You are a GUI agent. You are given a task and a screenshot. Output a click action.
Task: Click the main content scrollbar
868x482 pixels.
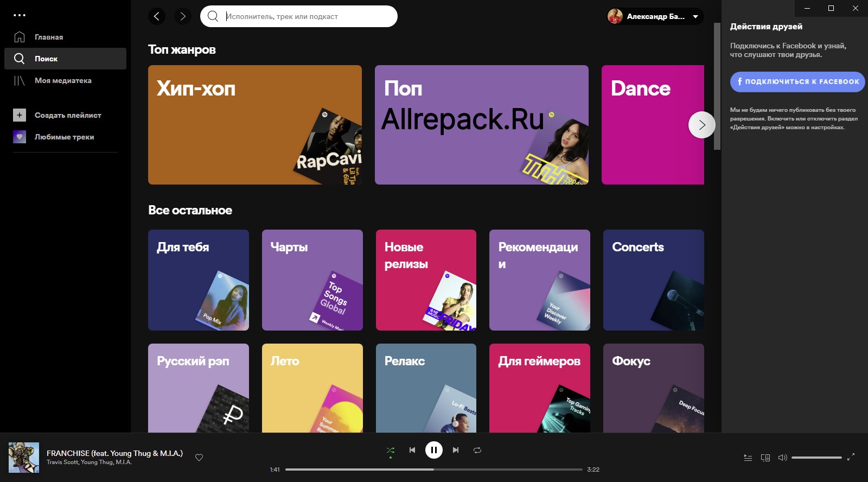tap(717, 87)
